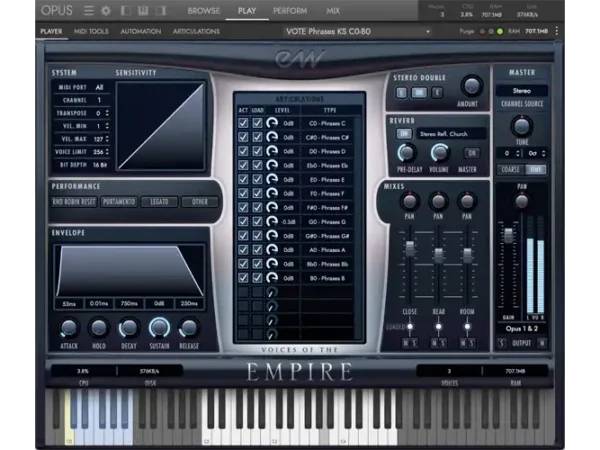Change the Transpose stepper value
Screen dimensions: 600x450
click(107, 113)
